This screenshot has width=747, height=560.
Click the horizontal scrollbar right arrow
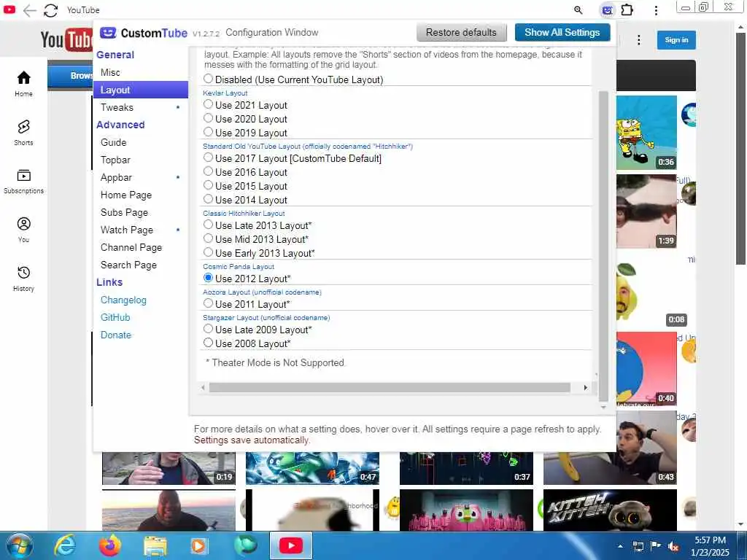coord(586,388)
